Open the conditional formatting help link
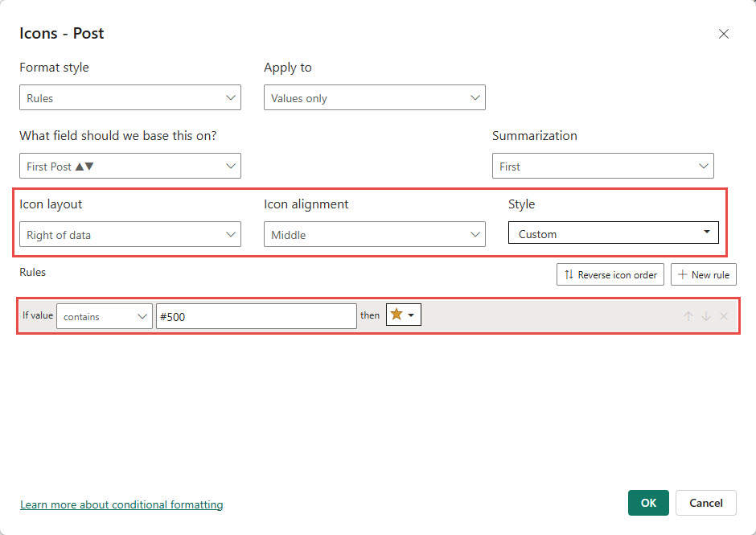Image resolution: width=756 pixels, height=535 pixels. [121, 504]
